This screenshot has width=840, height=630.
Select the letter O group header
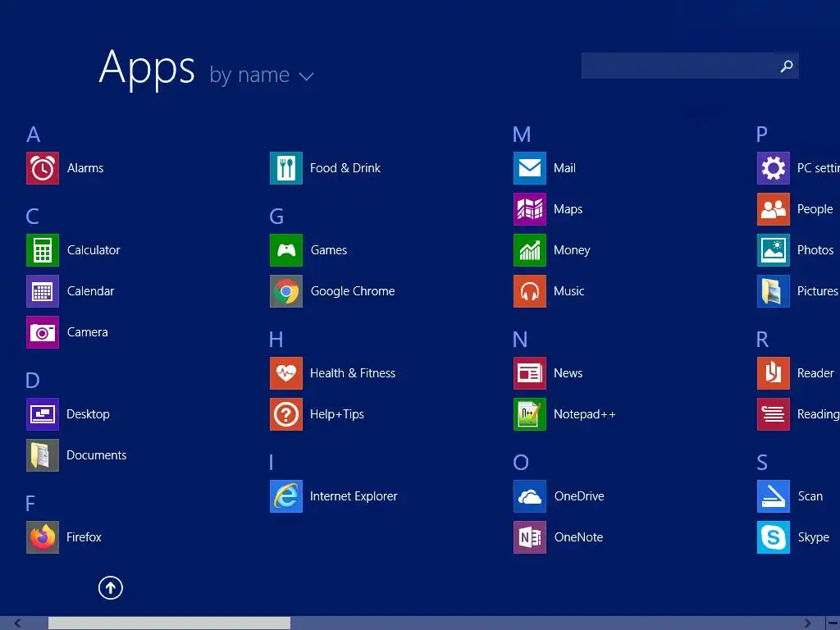coord(521,463)
